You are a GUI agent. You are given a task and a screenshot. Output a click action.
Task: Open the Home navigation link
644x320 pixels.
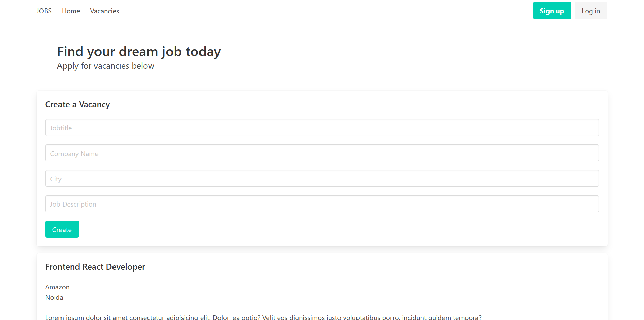(x=70, y=11)
